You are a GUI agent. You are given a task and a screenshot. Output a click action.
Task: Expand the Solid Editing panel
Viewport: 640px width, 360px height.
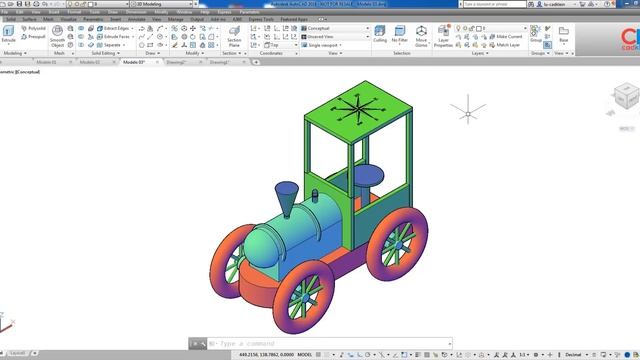point(105,53)
